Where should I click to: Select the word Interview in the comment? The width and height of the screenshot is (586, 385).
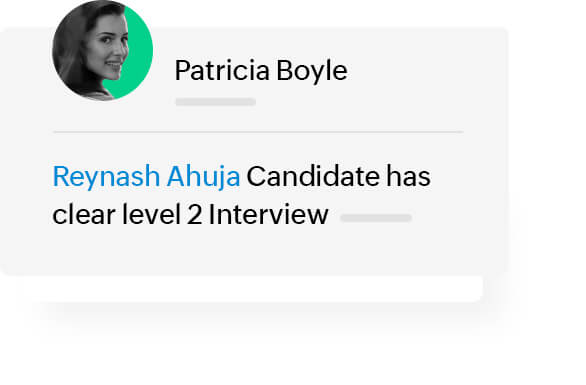tap(268, 215)
